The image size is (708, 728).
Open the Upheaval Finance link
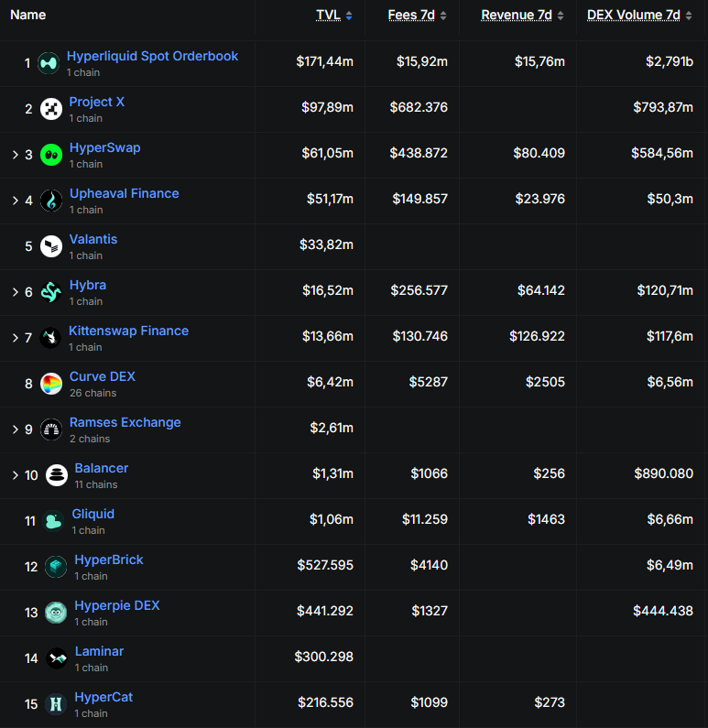pyautogui.click(x=124, y=193)
